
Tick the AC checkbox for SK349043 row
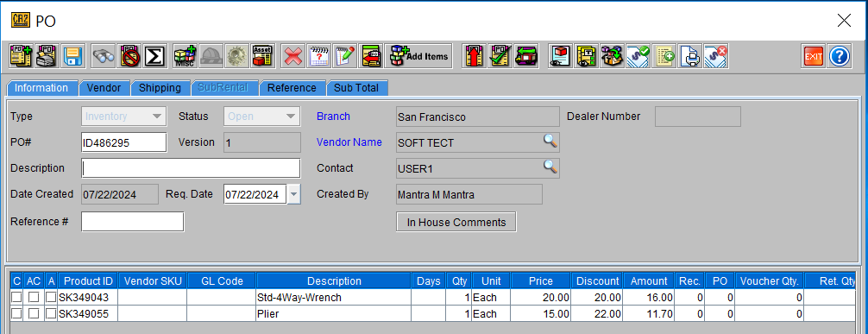pyautogui.click(x=34, y=298)
